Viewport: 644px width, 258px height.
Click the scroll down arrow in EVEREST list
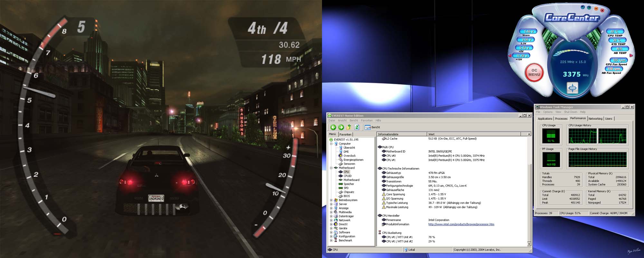click(x=529, y=244)
